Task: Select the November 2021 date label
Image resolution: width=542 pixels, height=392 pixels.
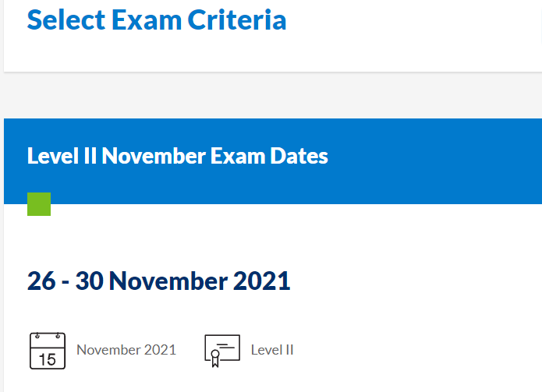Action: tap(126, 350)
